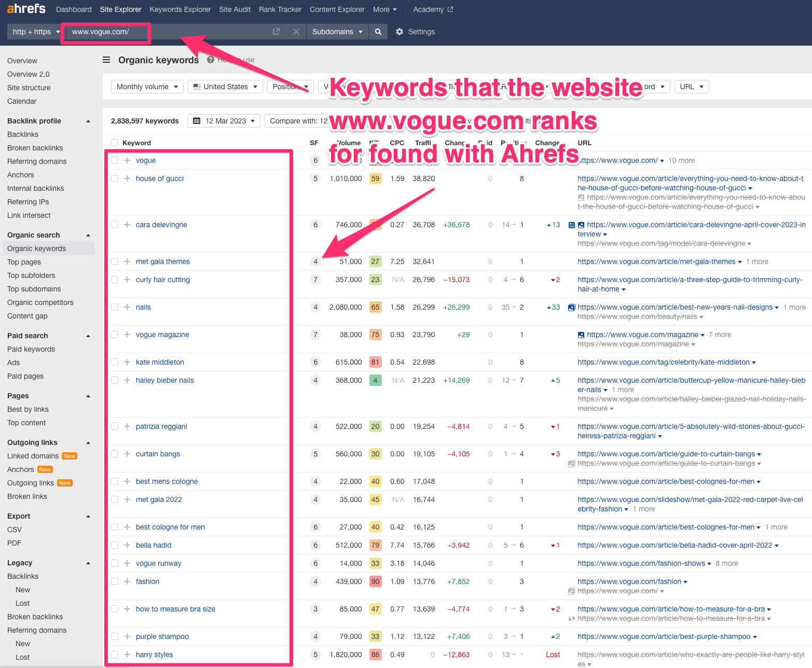812x668 pixels.
Task: Open Rank Tracker
Action: tap(280, 9)
